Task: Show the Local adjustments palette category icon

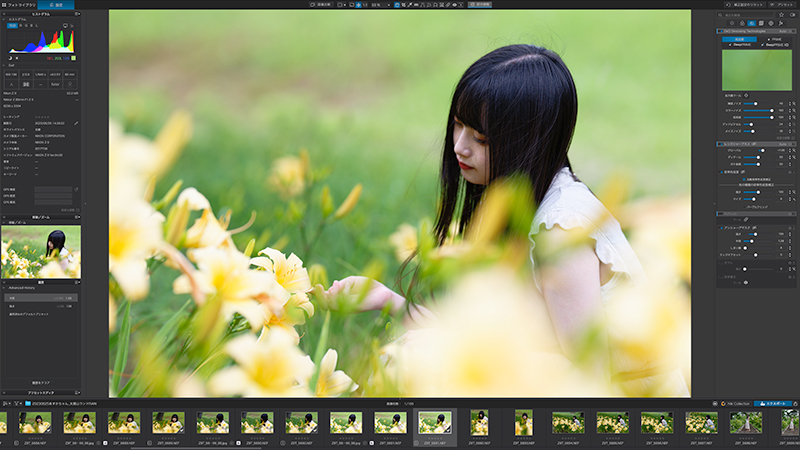Action: [x=771, y=23]
